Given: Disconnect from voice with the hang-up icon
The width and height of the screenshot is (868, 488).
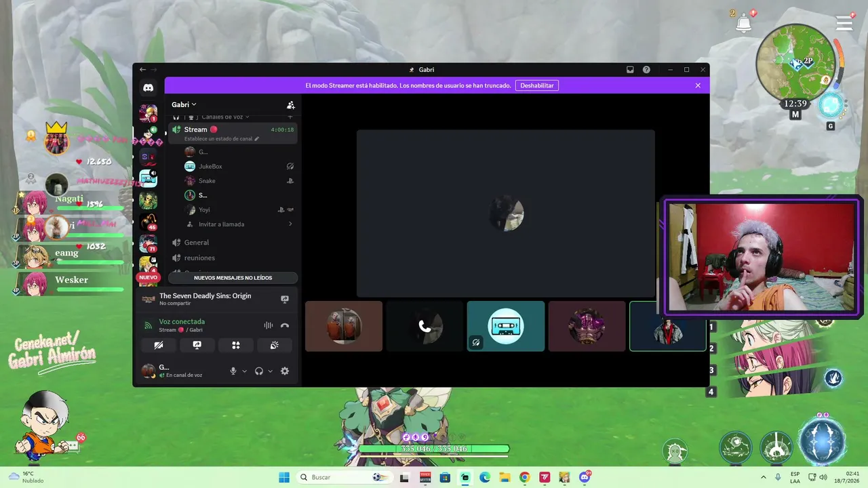Looking at the screenshot, I should coord(285,325).
